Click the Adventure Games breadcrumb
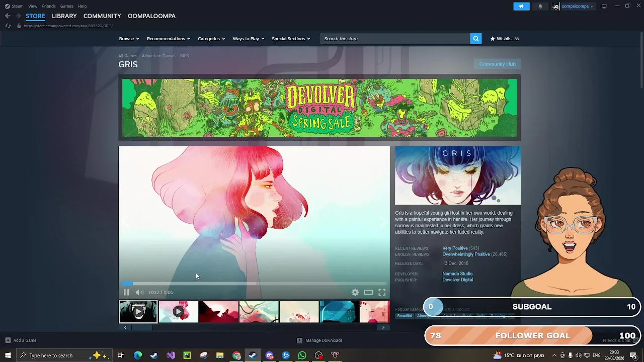The height and width of the screenshot is (362, 644). (x=158, y=56)
